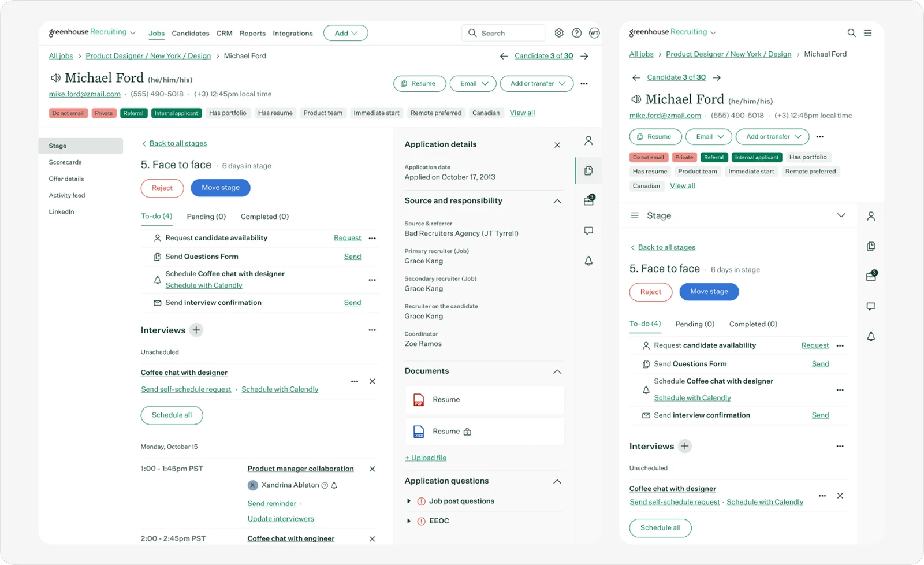The image size is (924, 565).
Task: Open the Email dropdown menu
Action: [472, 83]
